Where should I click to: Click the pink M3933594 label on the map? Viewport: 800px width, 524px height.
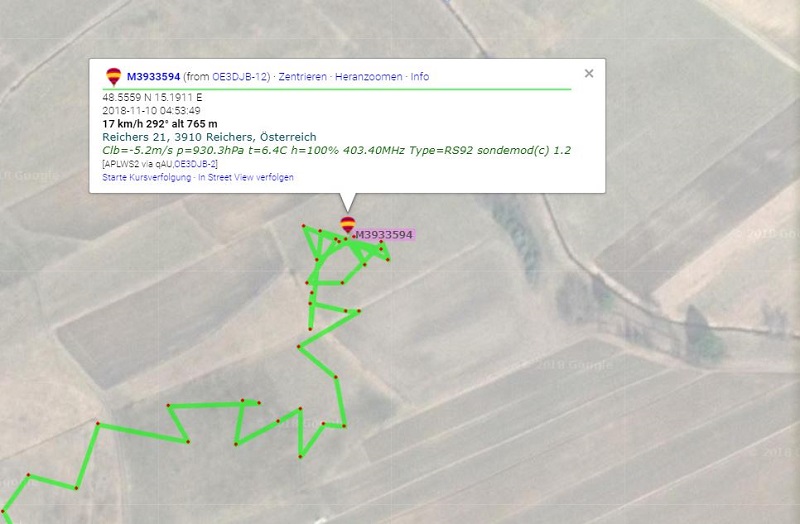click(x=384, y=235)
